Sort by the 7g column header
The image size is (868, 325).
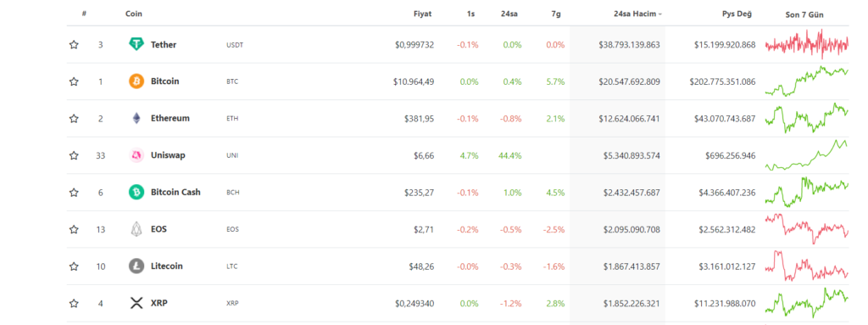pos(556,14)
